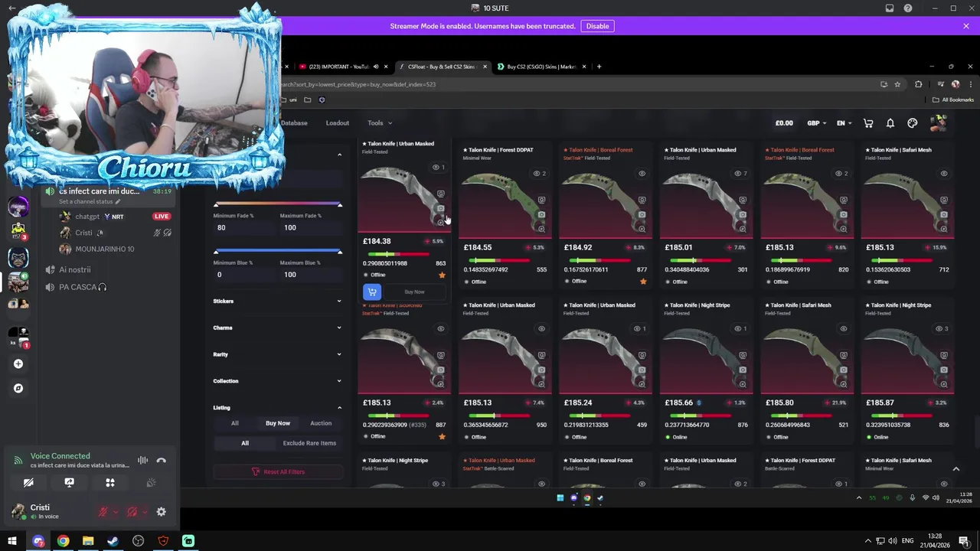
Task: Open screenshot camera icon on Boreal Forest £184.92 card
Action: (642, 214)
